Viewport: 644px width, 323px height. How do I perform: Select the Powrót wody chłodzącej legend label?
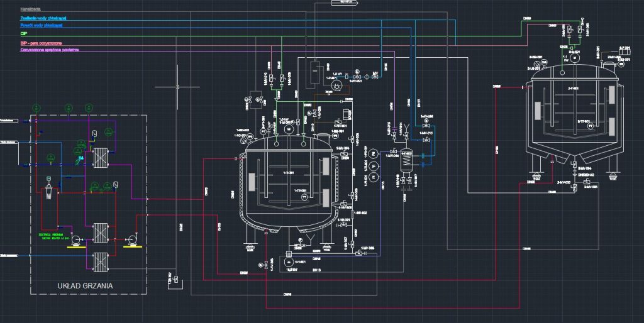[x=42, y=25]
